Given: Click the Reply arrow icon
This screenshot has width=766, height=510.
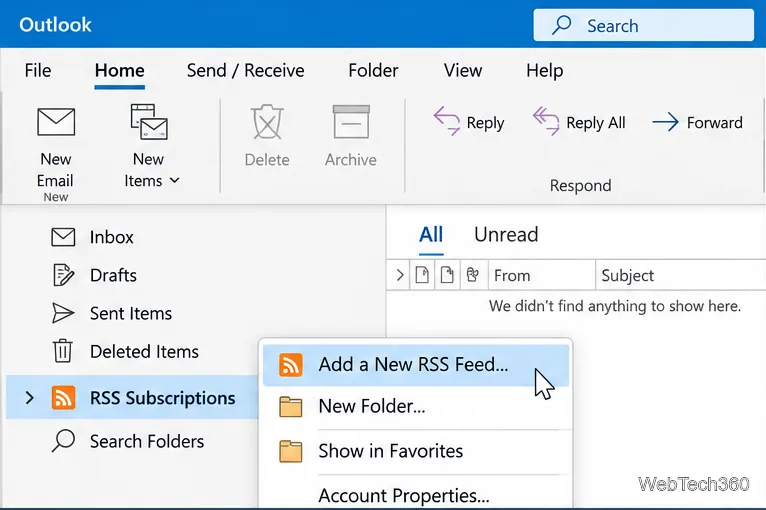Looking at the screenshot, I should (x=447, y=121).
